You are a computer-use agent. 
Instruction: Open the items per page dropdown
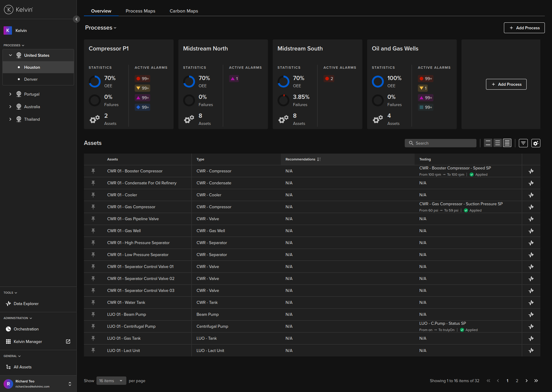111,381
